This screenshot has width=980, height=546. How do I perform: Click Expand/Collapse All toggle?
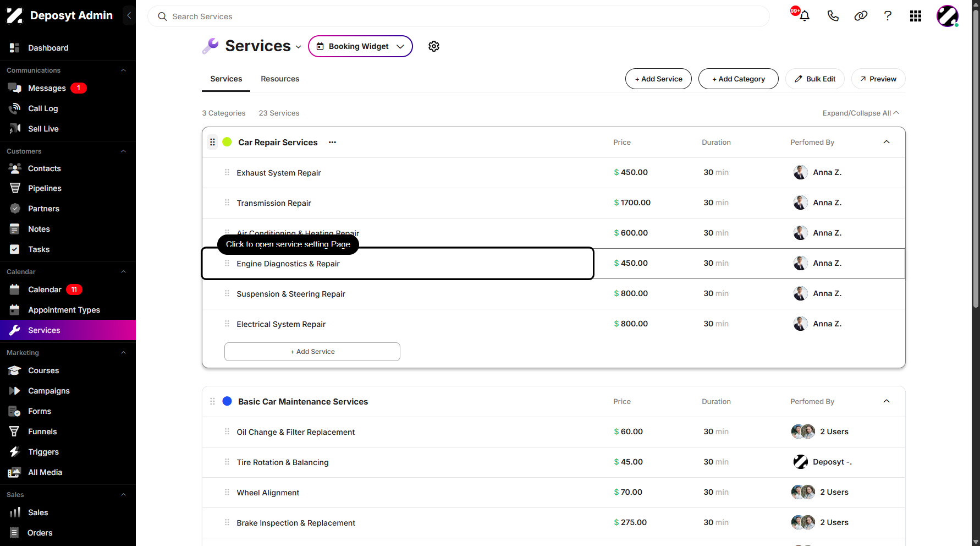pos(861,113)
